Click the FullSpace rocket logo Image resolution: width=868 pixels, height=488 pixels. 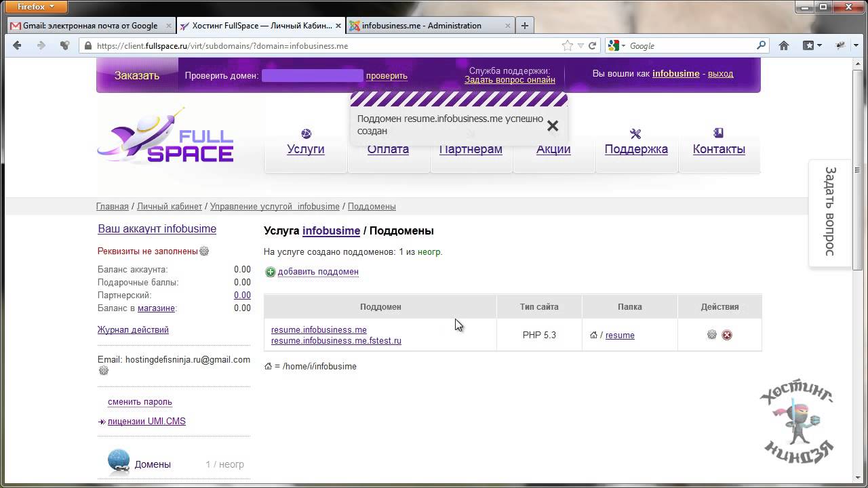click(x=165, y=136)
